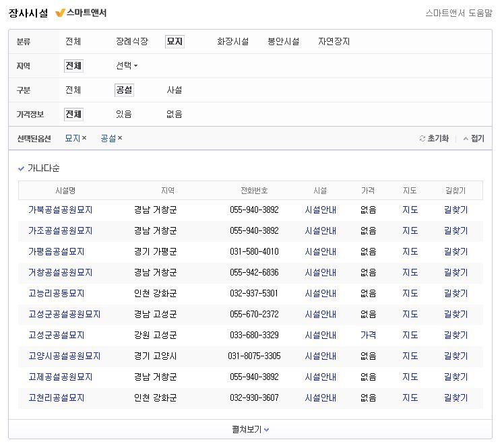Open 길찾기 for 고능리공동묘지
The height and width of the screenshot is (448, 504).
click(455, 294)
